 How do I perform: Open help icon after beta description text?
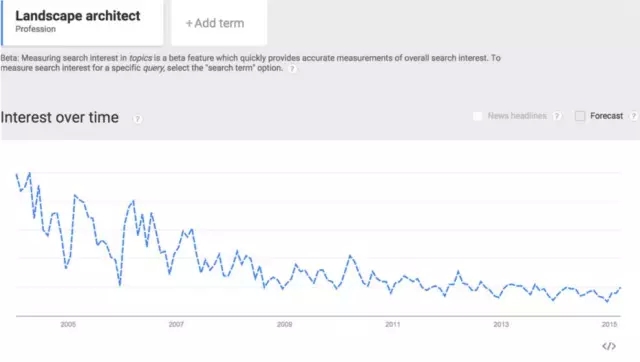click(x=292, y=69)
